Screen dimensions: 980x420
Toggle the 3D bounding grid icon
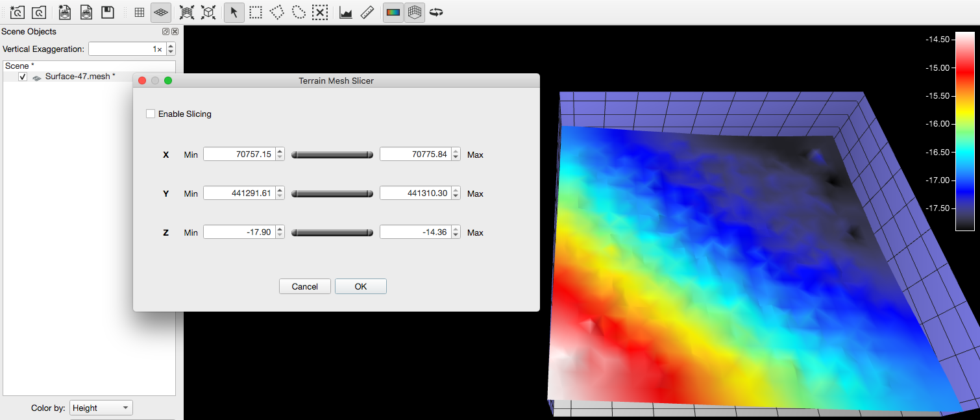tap(414, 12)
